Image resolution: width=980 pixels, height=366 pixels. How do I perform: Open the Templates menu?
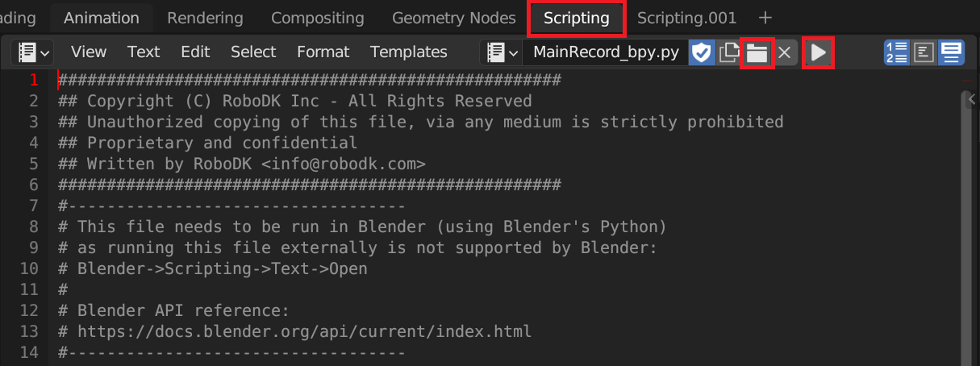point(408,52)
